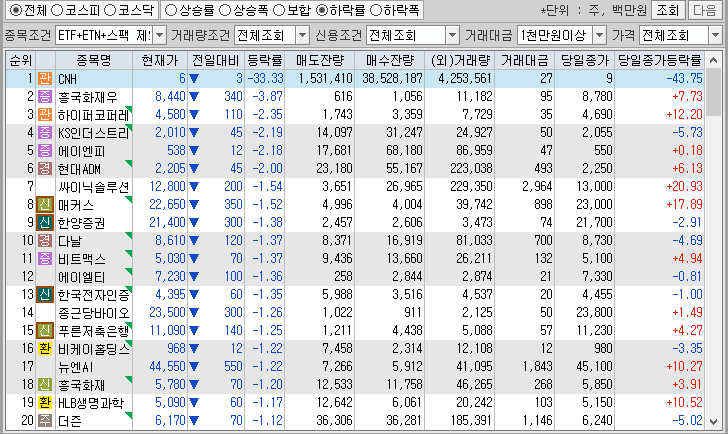Click the 경 badge icon beside 다날
This screenshot has width=728, height=434.
45,240
